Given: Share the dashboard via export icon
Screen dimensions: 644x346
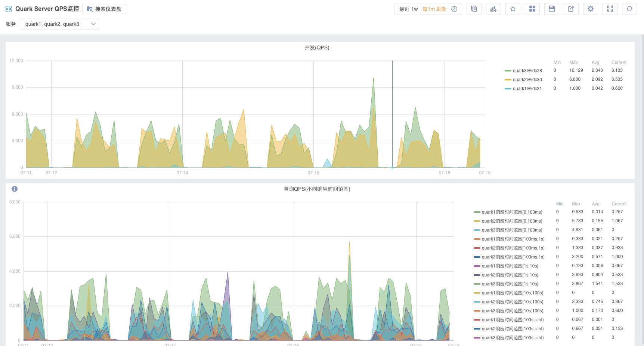Looking at the screenshot, I should coord(571,9).
